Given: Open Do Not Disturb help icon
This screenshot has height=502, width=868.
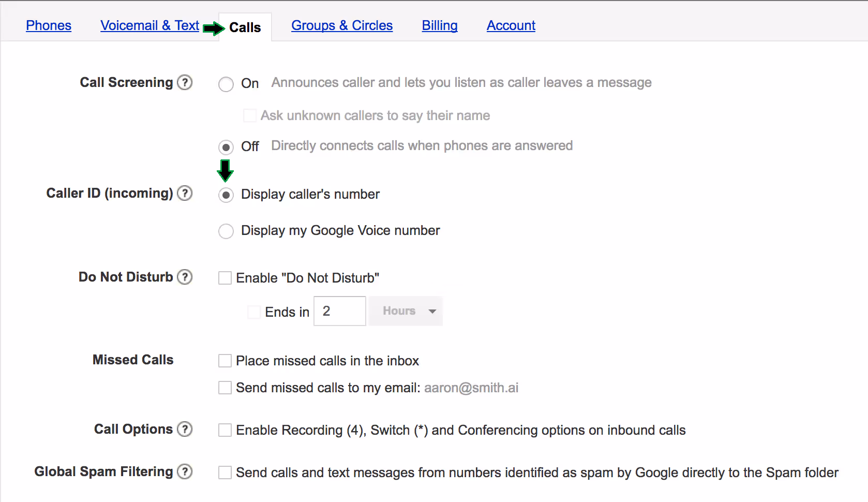Looking at the screenshot, I should [x=185, y=277].
